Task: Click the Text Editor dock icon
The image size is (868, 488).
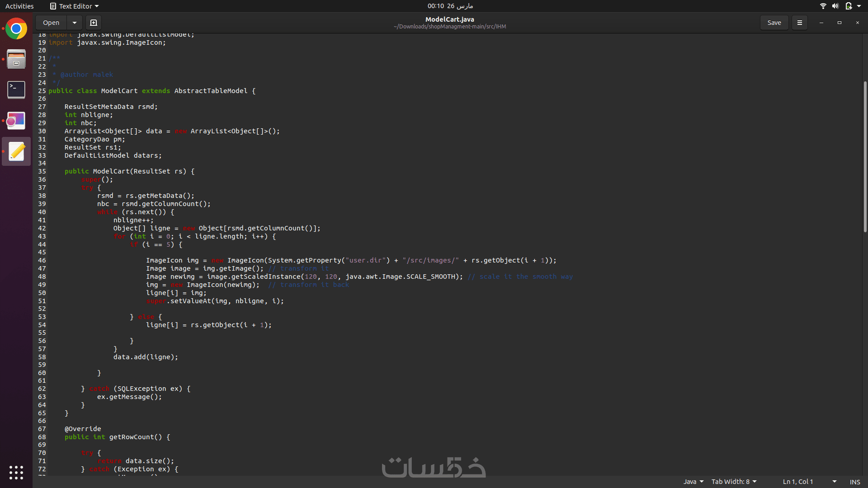Action: [x=16, y=151]
